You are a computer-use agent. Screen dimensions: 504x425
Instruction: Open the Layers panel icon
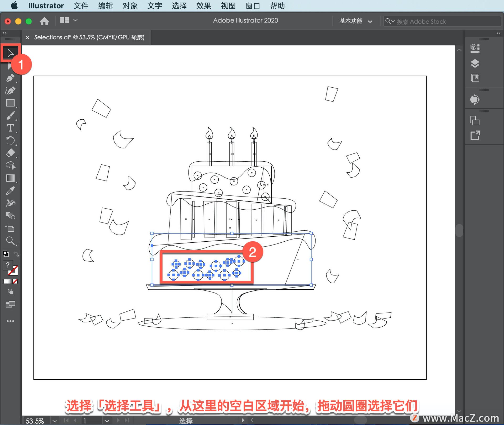475,63
